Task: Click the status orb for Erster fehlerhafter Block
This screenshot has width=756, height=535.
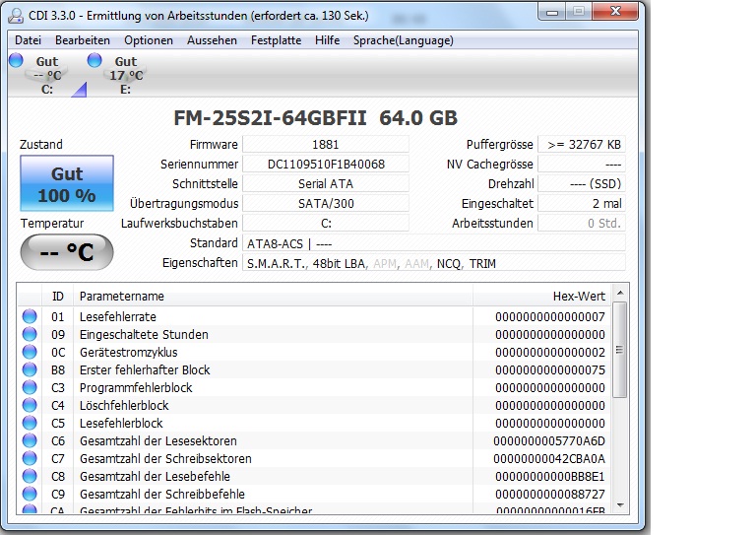Action: tap(30, 370)
